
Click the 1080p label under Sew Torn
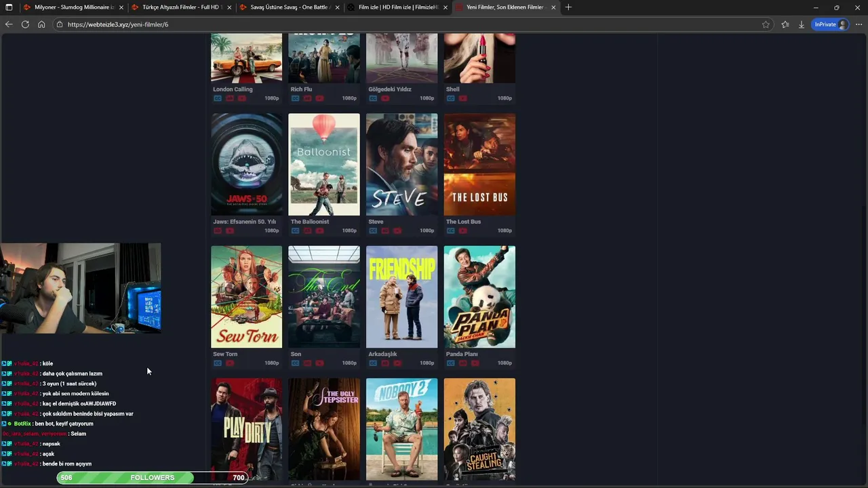tap(272, 363)
